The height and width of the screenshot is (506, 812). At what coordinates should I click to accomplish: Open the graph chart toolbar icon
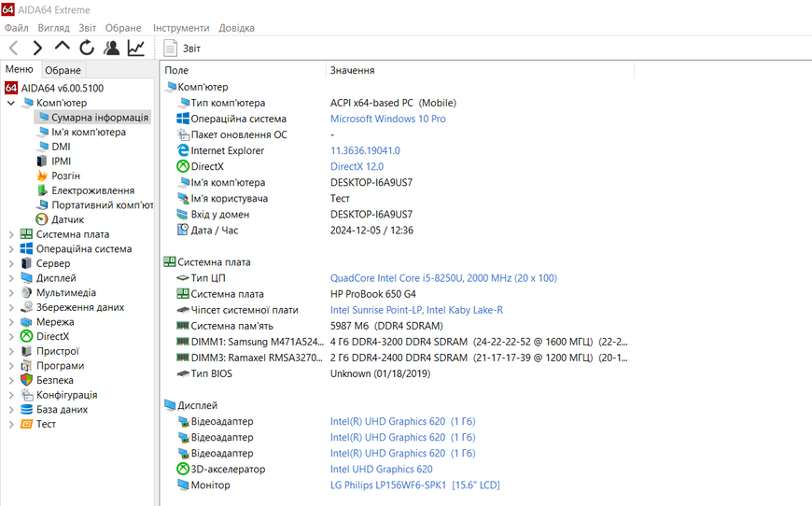(x=136, y=48)
